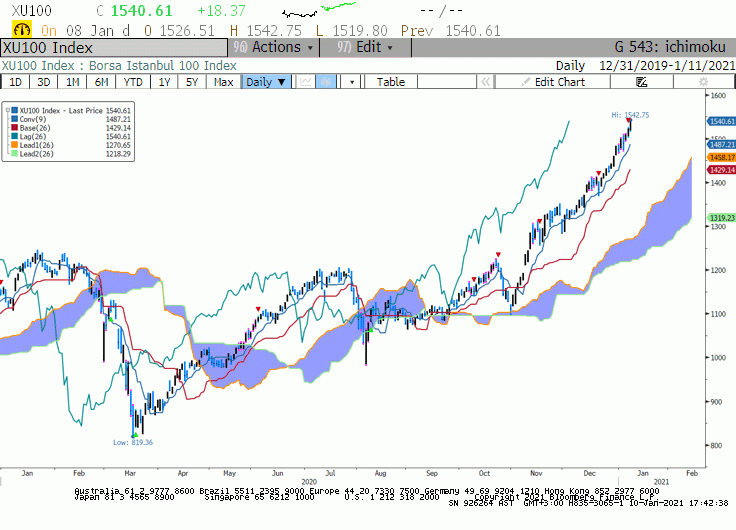Open the chart annotation notepad icon
Viewport: 736px width, 530px height.
pos(641,82)
